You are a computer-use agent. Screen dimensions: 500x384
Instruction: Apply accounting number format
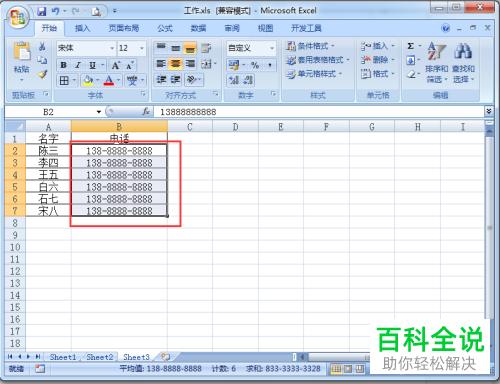click(x=234, y=65)
